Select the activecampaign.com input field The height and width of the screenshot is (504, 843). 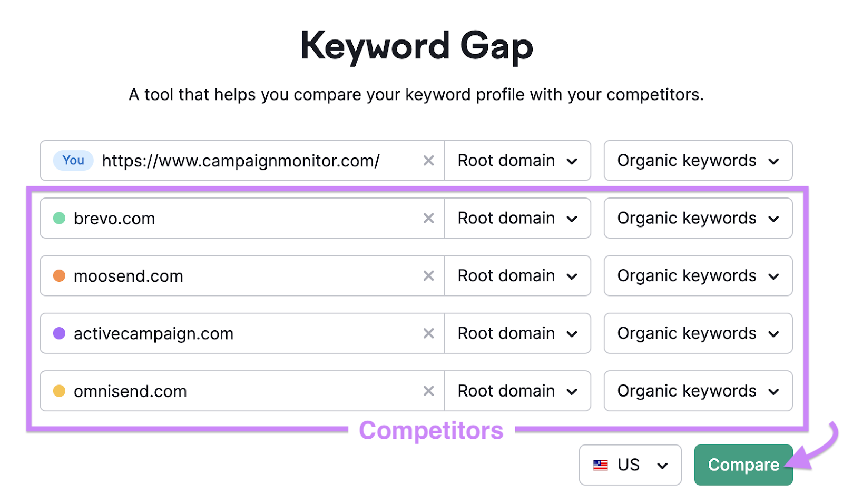click(x=237, y=333)
